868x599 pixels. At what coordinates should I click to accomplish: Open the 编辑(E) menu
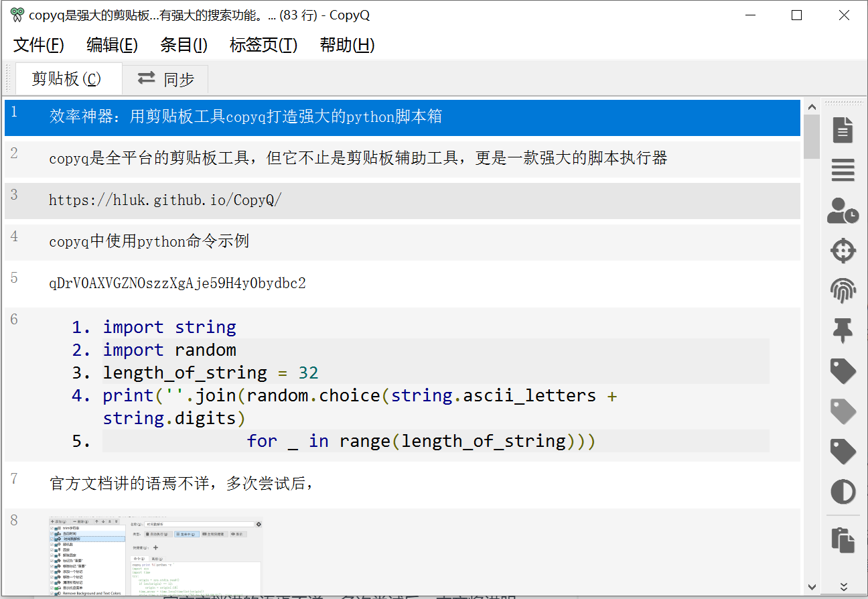(x=112, y=45)
